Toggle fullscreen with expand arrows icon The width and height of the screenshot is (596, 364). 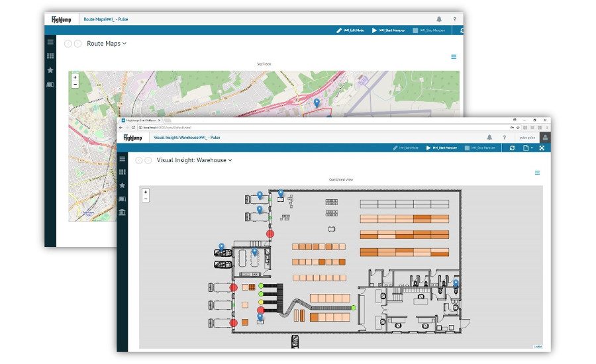(x=542, y=148)
